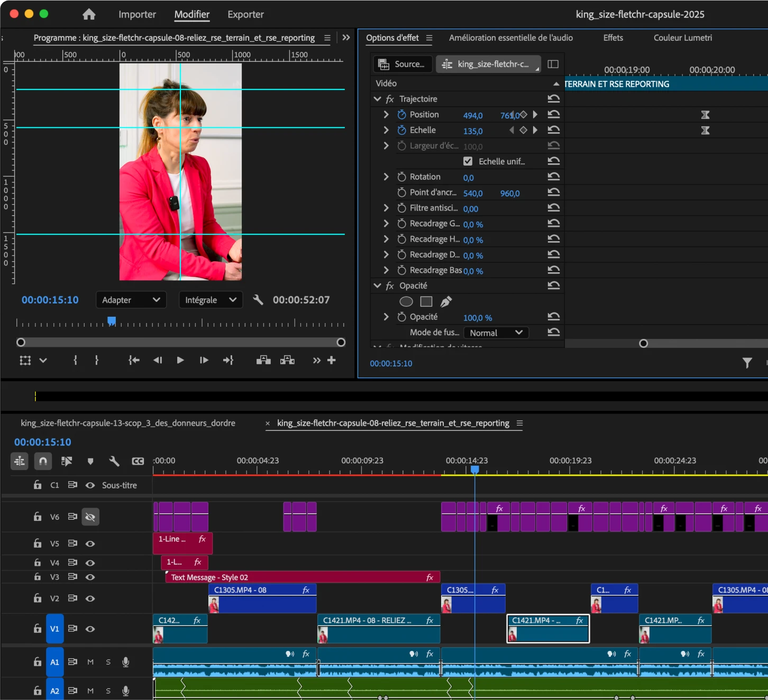Open the Normal blend mode dropdown
Screen dimensions: 768x700
(496, 333)
